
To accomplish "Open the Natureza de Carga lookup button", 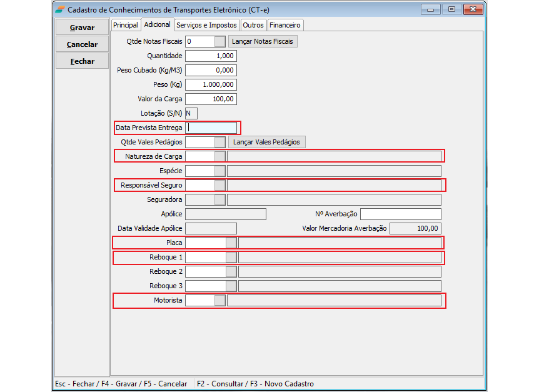I will click(x=219, y=156).
